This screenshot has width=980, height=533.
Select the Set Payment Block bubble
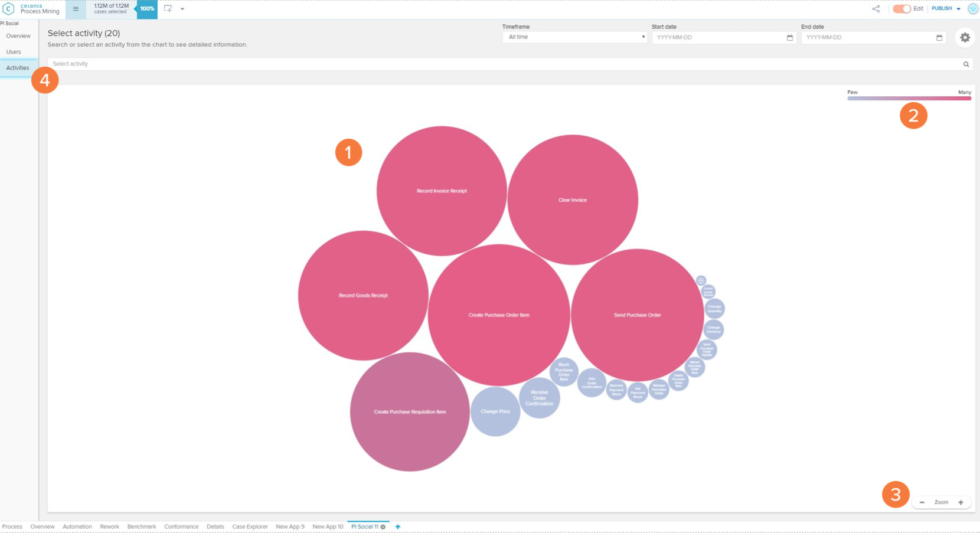coord(638,393)
